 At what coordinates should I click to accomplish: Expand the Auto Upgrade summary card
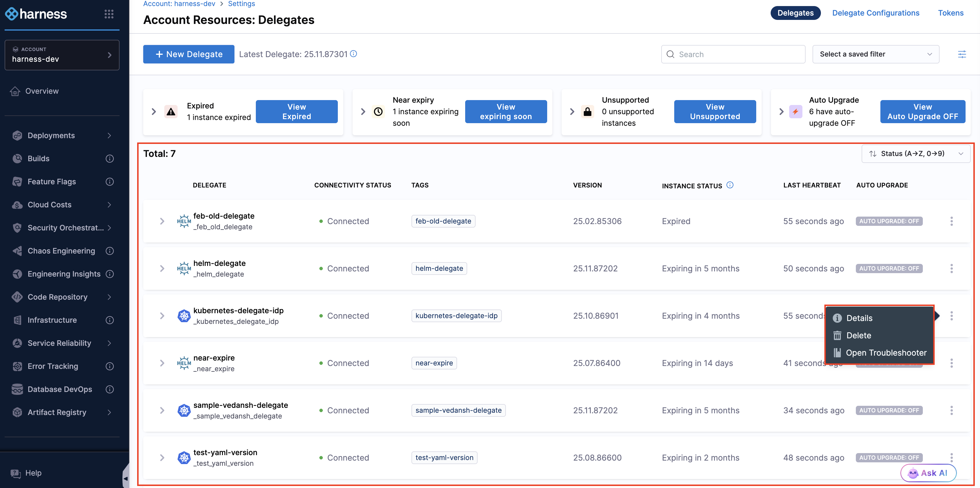click(x=781, y=112)
